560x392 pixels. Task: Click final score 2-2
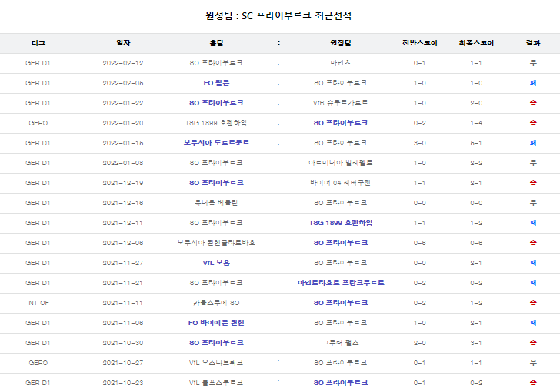coord(476,163)
